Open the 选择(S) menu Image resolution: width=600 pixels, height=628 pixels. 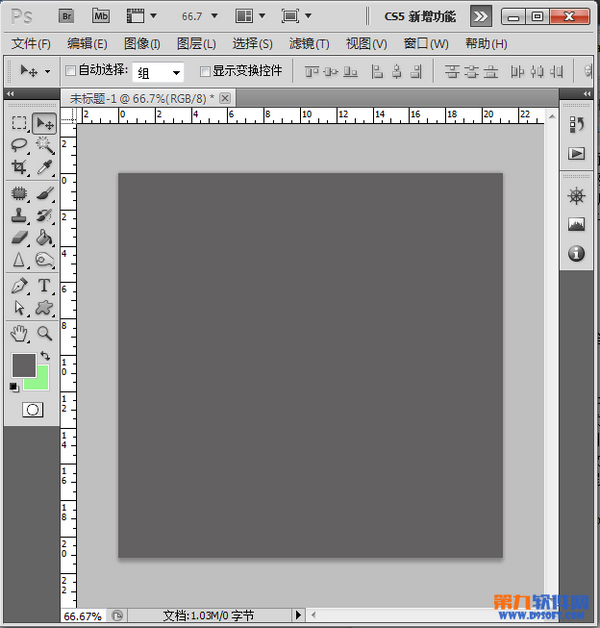pos(252,43)
